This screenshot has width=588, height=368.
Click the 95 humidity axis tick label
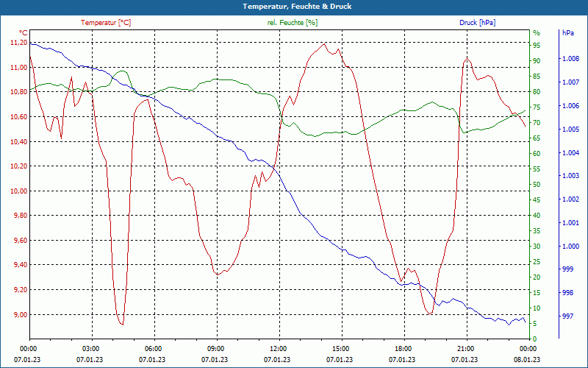pyautogui.click(x=537, y=46)
